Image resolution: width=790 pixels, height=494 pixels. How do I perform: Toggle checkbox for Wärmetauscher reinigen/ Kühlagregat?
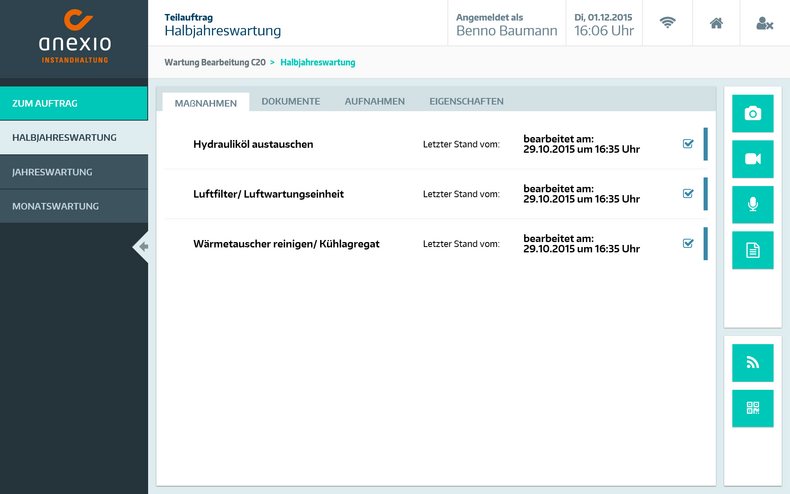click(688, 243)
